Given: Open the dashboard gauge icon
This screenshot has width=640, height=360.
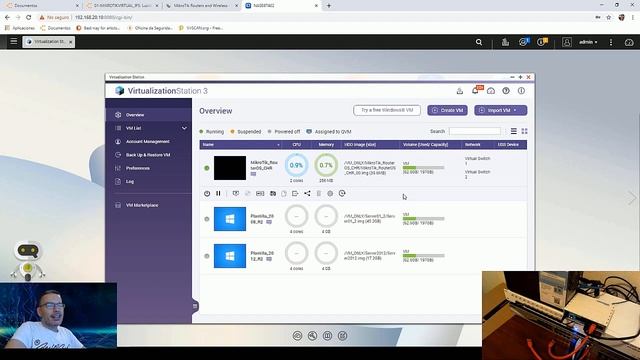Looking at the screenshot, I should point(629,42).
